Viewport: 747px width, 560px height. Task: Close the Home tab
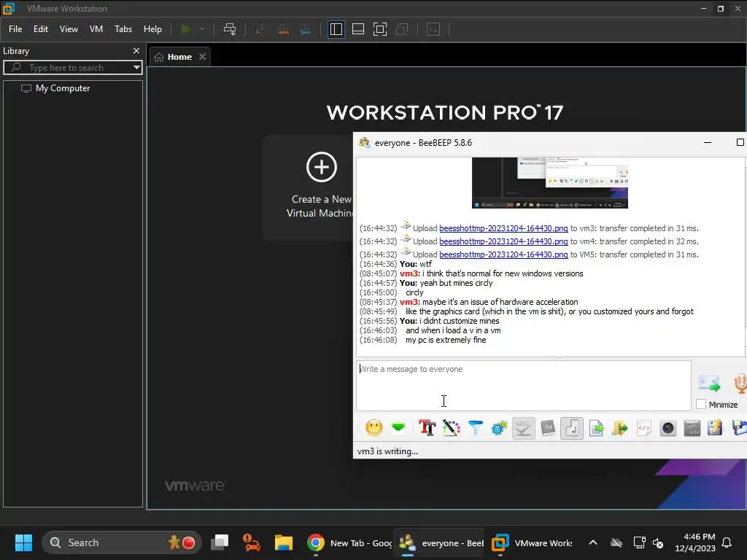(x=203, y=57)
